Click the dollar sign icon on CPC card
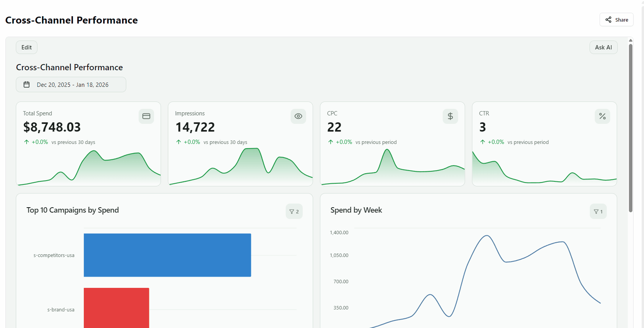644x328 pixels. point(450,116)
